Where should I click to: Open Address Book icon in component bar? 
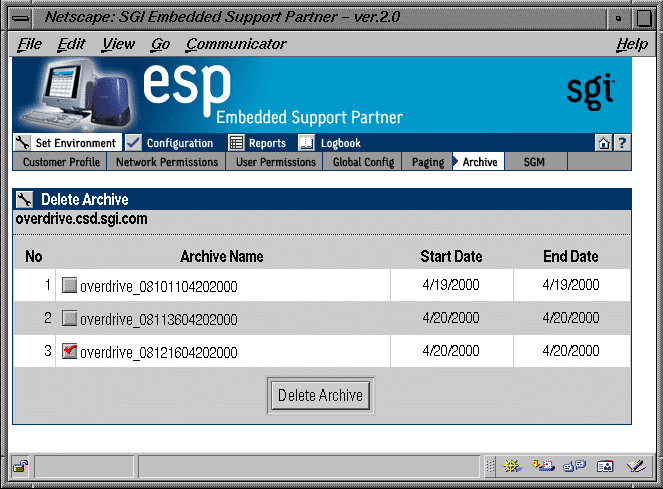point(605,466)
